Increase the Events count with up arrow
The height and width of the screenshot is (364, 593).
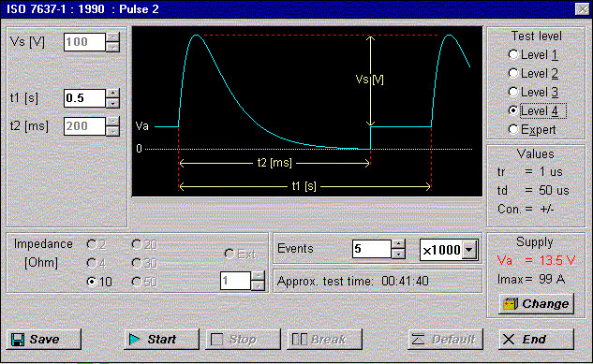398,244
